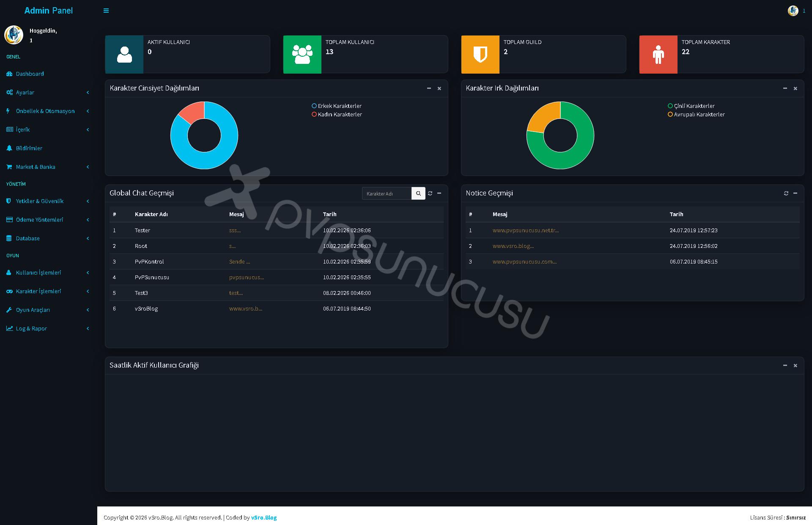Screen dimensions: 812x525
Task: Click the Oyun Araçları wrench icon
Action: click(9, 310)
